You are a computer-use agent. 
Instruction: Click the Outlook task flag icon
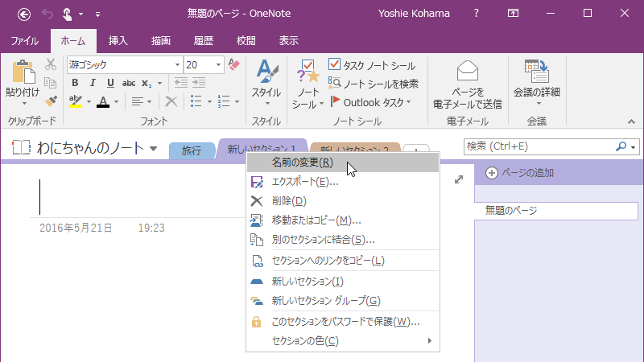335,102
